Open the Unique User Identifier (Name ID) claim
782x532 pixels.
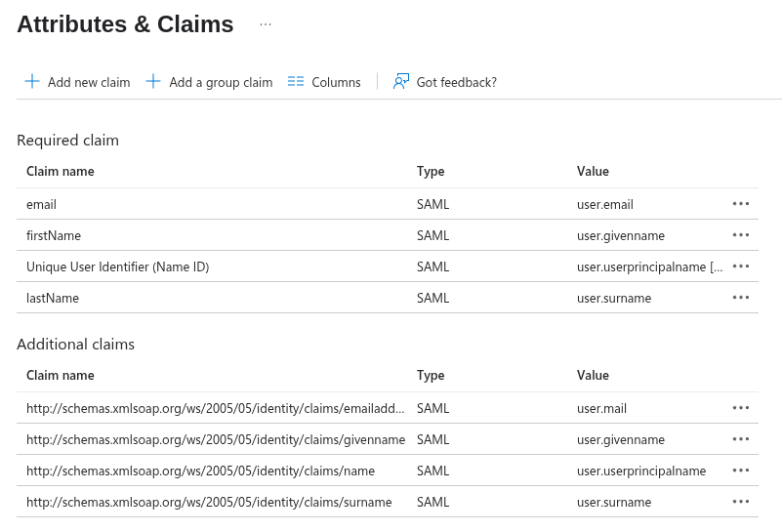pyautogui.click(x=117, y=267)
